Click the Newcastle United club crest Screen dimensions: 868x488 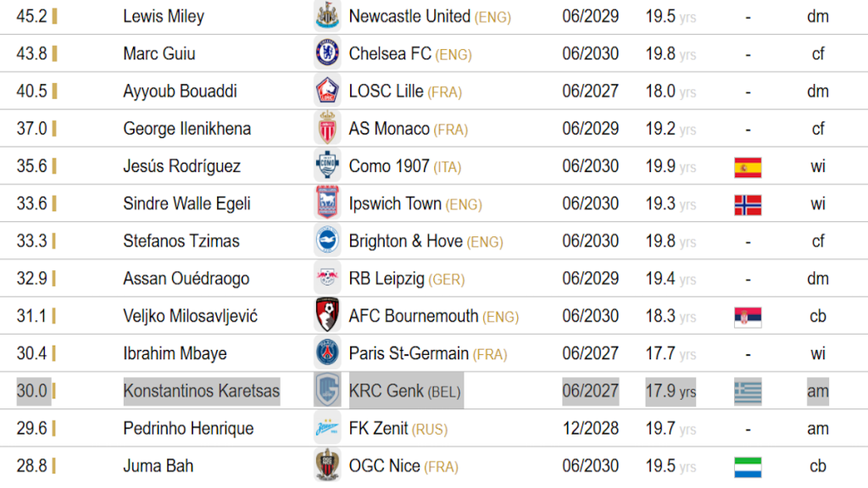click(x=327, y=16)
